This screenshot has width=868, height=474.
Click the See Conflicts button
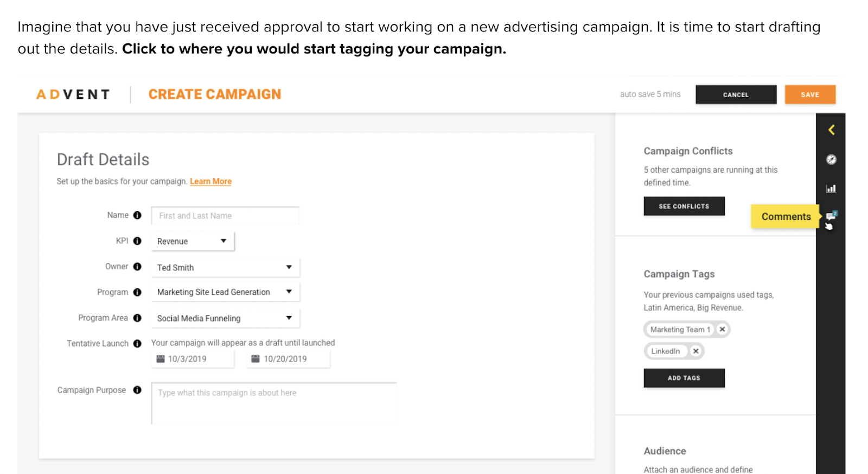pyautogui.click(x=684, y=206)
